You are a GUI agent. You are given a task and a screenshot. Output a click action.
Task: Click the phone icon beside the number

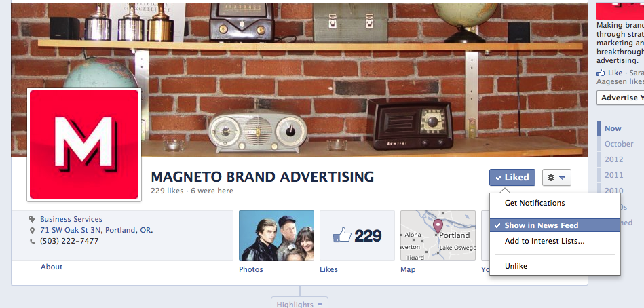[x=32, y=242]
